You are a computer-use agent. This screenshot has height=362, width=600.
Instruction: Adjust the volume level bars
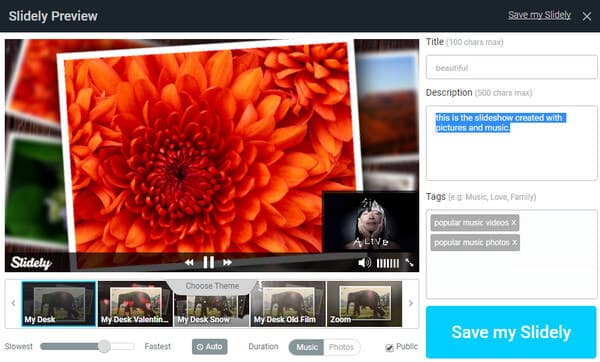point(388,263)
